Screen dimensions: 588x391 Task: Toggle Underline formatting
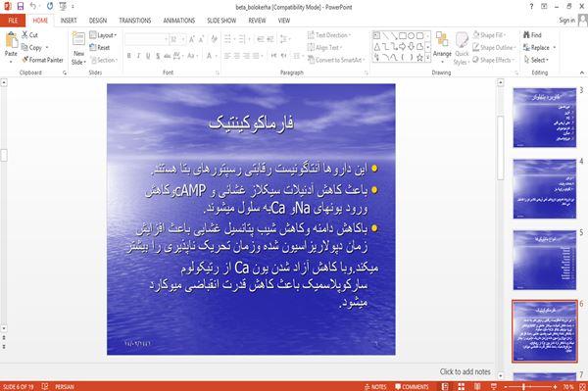[x=148, y=56]
